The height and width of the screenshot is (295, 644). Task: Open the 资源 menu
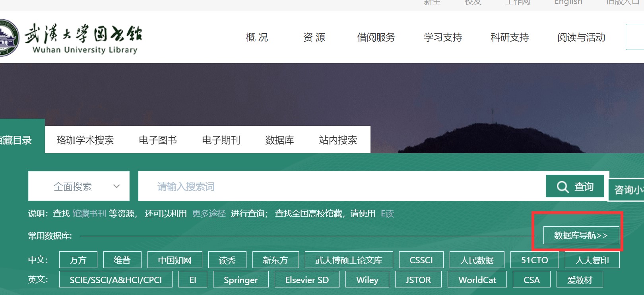pyautogui.click(x=314, y=37)
